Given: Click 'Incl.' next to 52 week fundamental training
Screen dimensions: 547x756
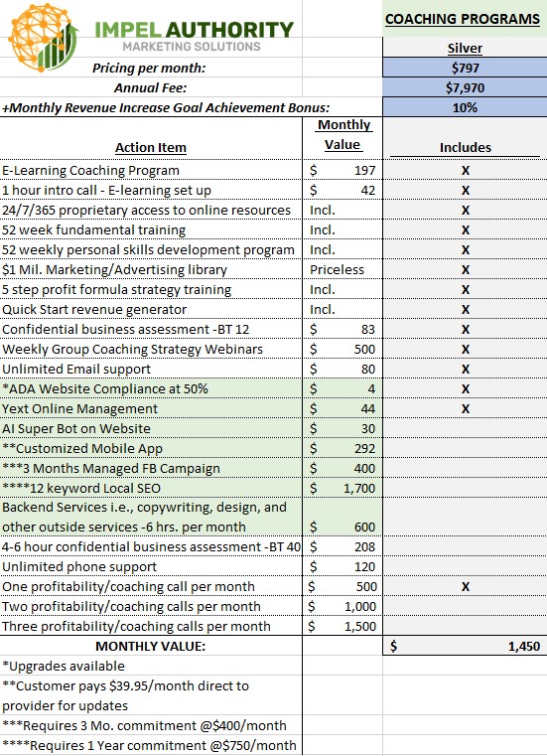Looking at the screenshot, I should click(x=323, y=230).
